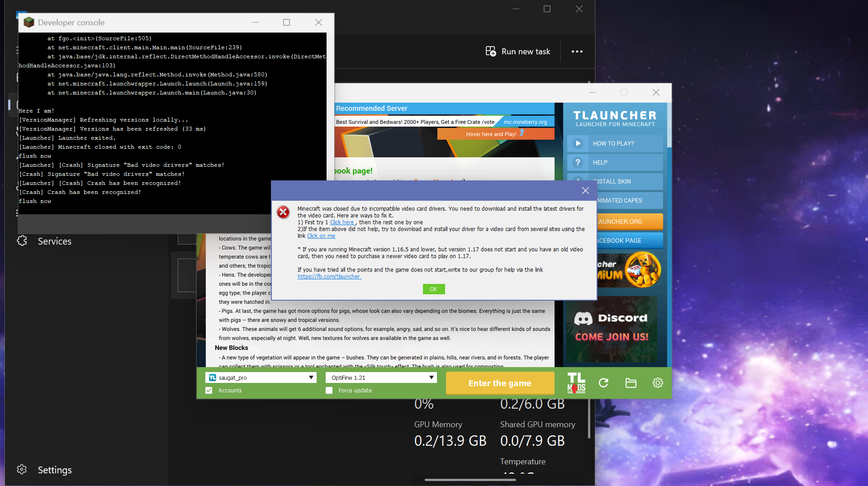Click the green OK button
This screenshot has width=868, height=486.
pos(434,289)
